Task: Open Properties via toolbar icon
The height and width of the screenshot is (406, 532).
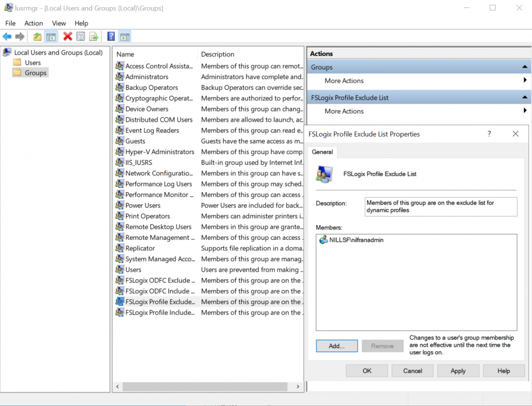Action: click(x=81, y=36)
